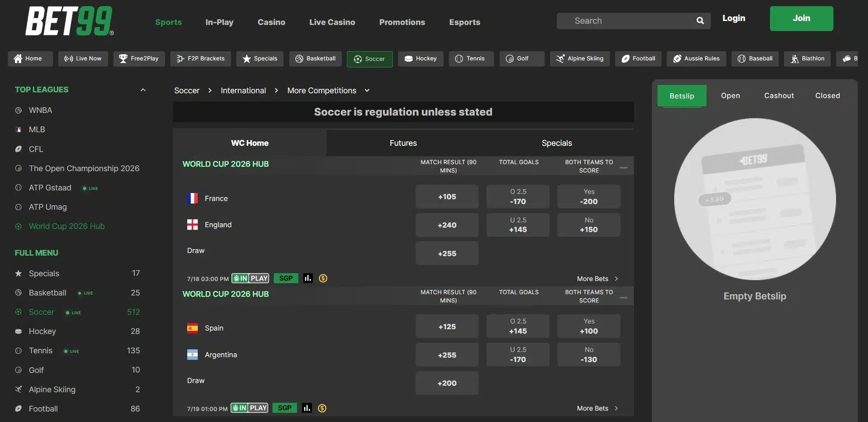Select the Cashout tab
The width and height of the screenshot is (868, 422).
[x=779, y=95]
